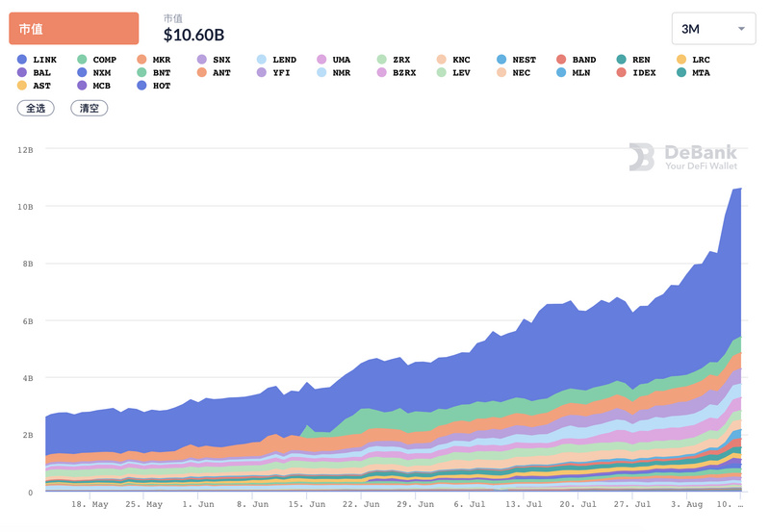Viewport: 770px width, 532px height.
Task: Click the 清空 clear button
Action: (90, 108)
